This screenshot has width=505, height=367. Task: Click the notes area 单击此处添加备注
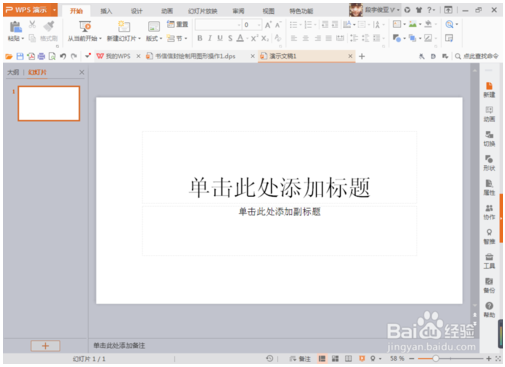click(119, 346)
